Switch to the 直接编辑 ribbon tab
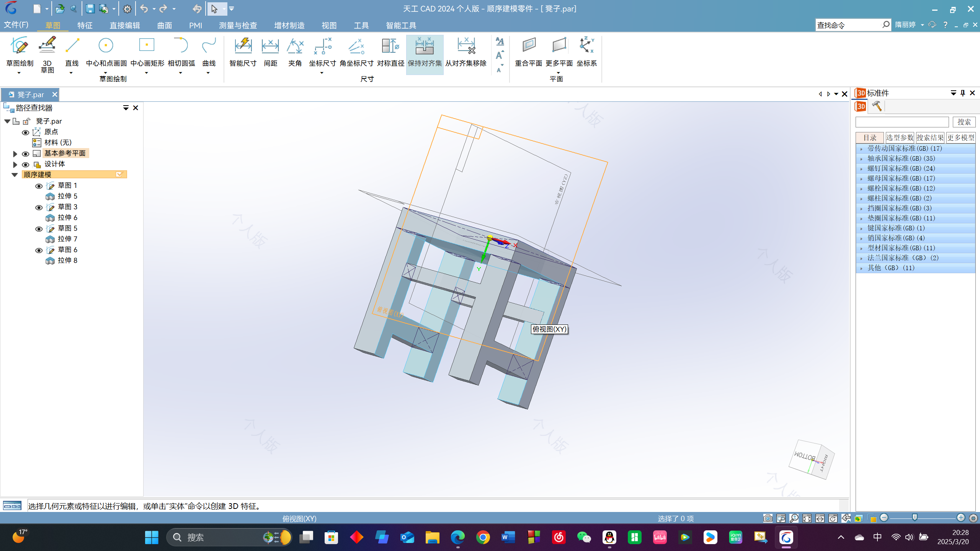 (125, 25)
